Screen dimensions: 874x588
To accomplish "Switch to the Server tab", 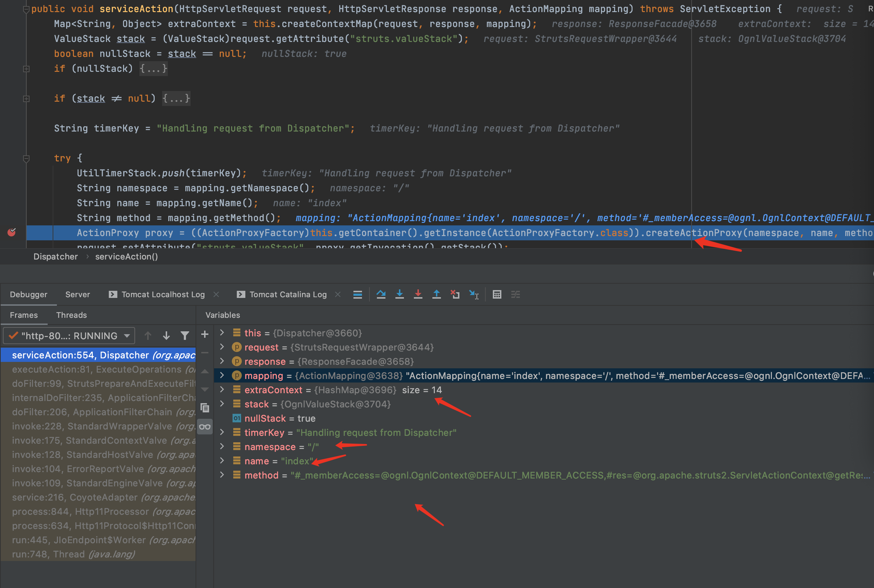I will tap(78, 294).
